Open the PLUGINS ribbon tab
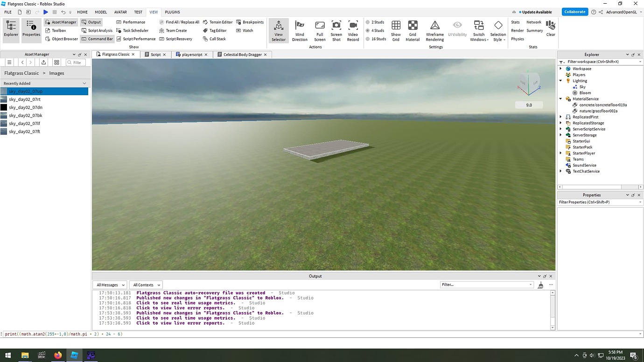The width and height of the screenshot is (644, 362). point(172,12)
